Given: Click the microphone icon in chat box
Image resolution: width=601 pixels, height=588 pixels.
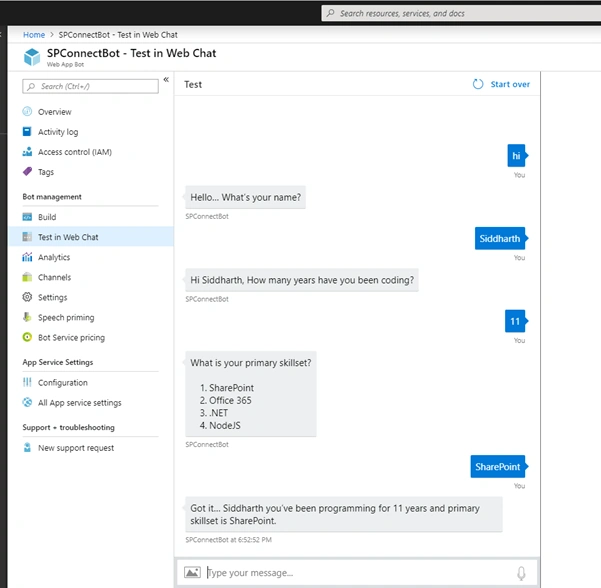Looking at the screenshot, I should pyautogui.click(x=521, y=573).
